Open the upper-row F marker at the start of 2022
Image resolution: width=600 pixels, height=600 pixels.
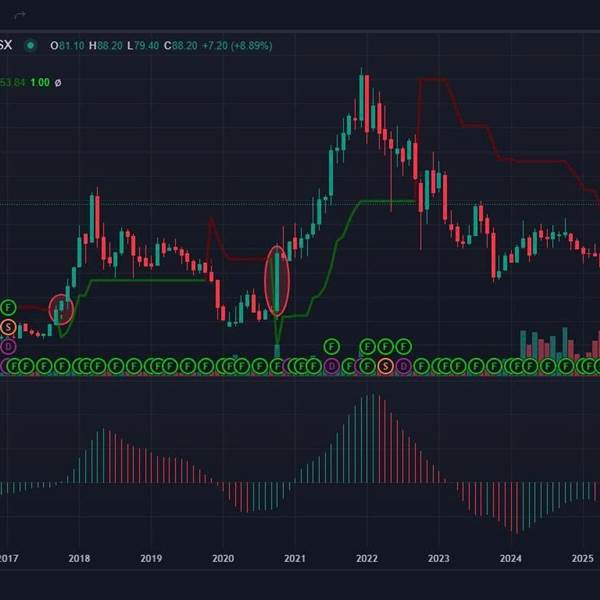click(367, 347)
